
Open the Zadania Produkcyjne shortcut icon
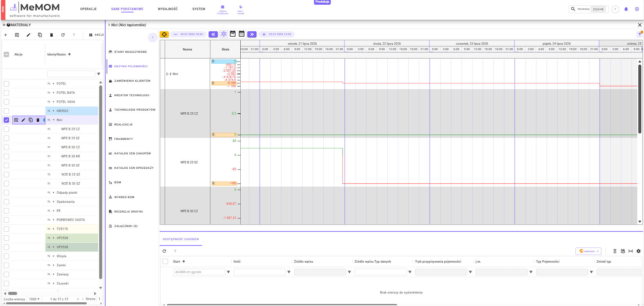223,9
